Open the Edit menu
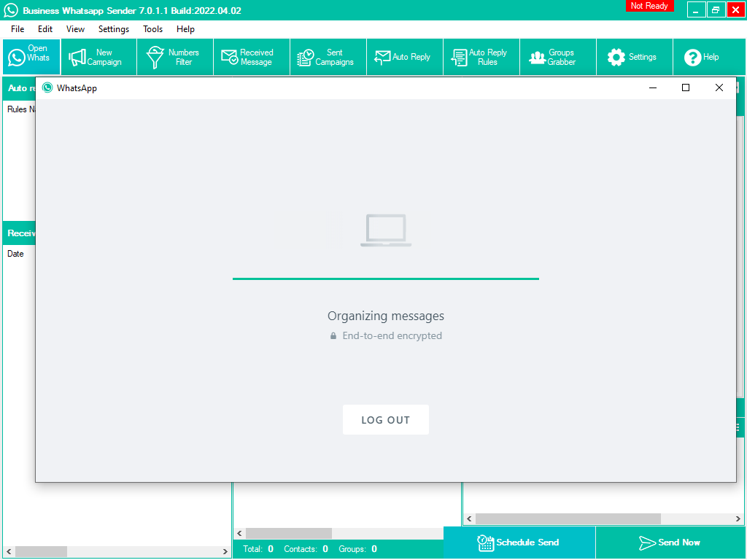The height and width of the screenshot is (560, 747). tap(45, 29)
